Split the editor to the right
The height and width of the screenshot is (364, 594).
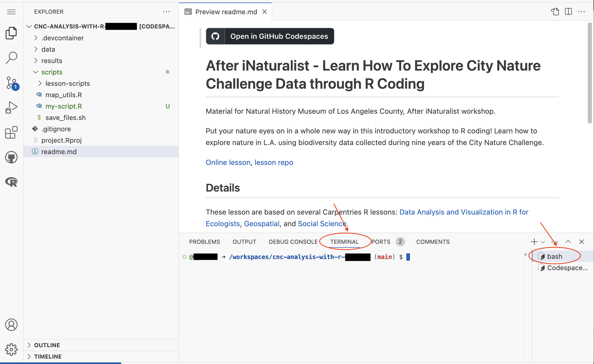coord(568,12)
